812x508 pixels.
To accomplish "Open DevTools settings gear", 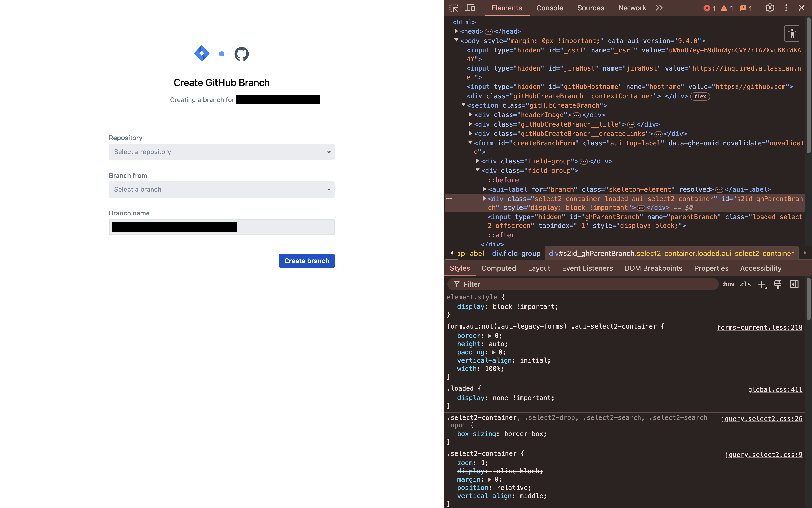I will tap(770, 8).
